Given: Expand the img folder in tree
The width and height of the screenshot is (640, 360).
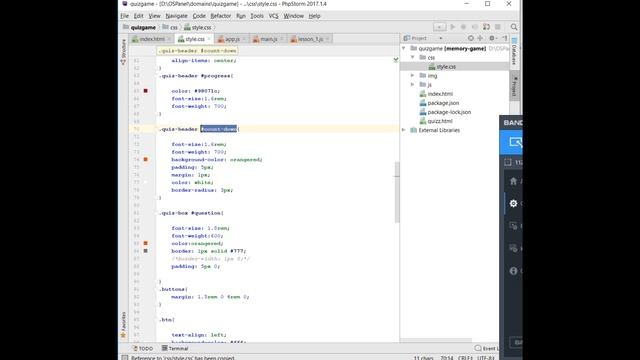Looking at the screenshot, I should 413,76.
